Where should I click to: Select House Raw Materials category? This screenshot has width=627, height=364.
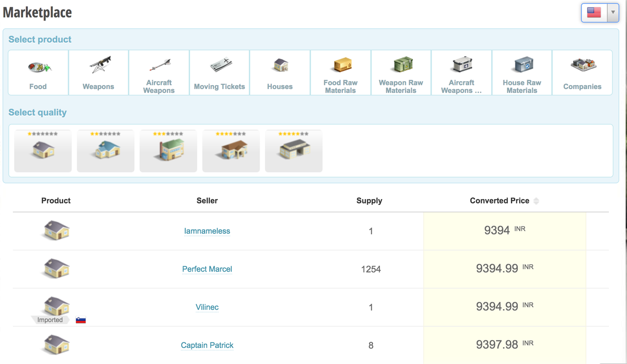click(x=522, y=72)
